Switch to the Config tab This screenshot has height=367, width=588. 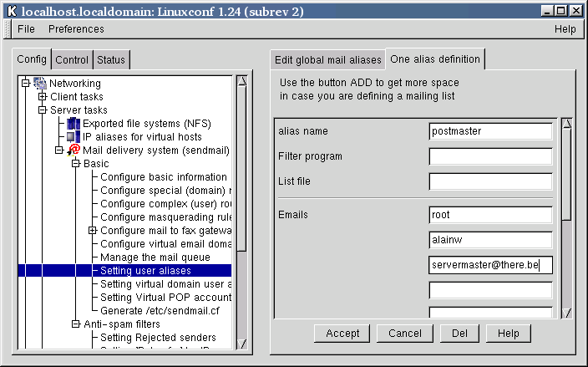point(32,59)
